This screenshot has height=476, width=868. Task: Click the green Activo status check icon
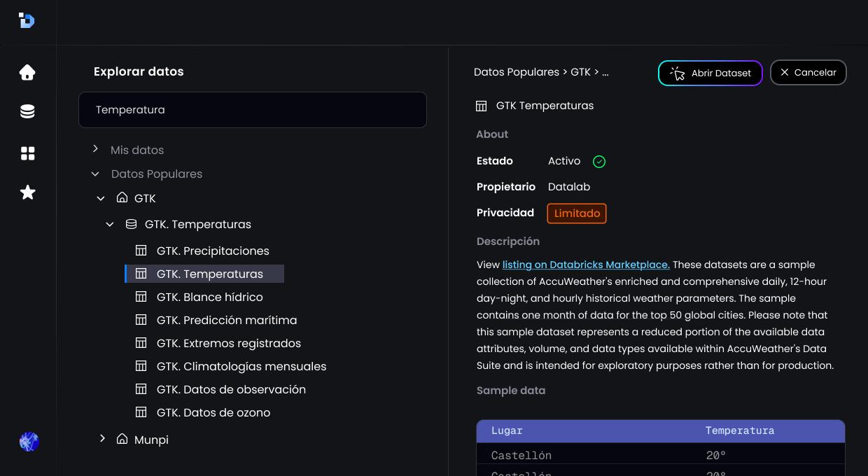point(599,162)
